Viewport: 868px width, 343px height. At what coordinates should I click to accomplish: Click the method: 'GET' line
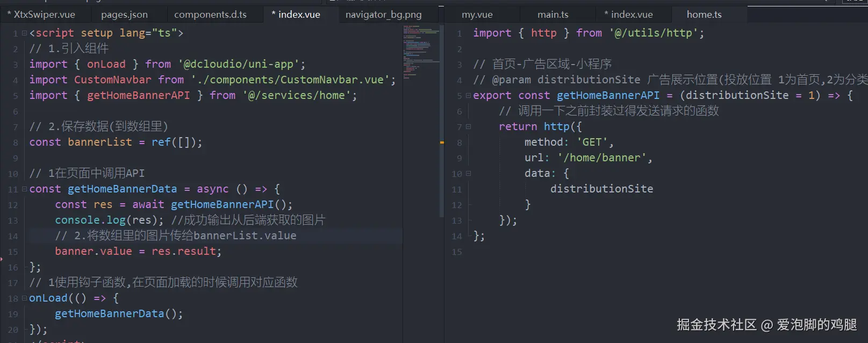[x=569, y=142]
